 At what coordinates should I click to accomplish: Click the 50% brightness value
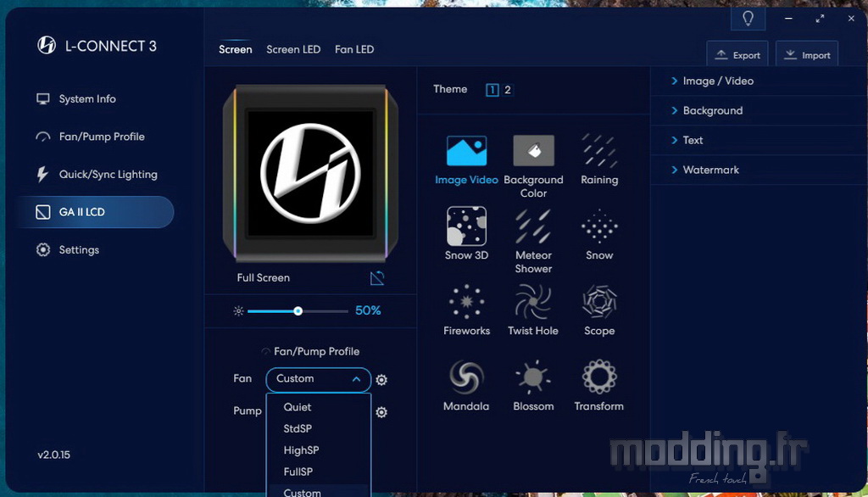(368, 310)
